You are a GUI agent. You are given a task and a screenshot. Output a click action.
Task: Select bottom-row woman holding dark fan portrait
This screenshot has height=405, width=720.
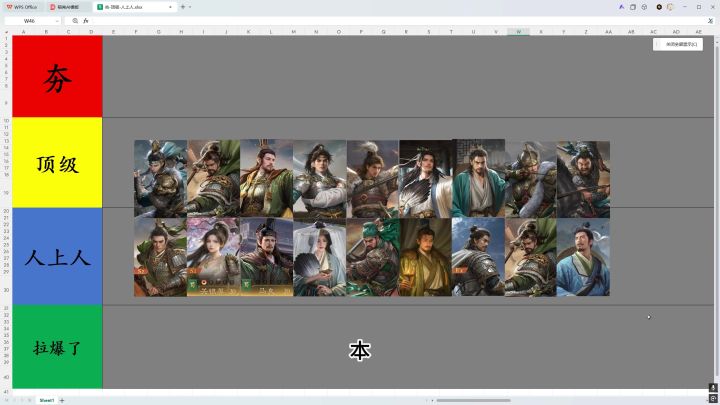[320, 257]
